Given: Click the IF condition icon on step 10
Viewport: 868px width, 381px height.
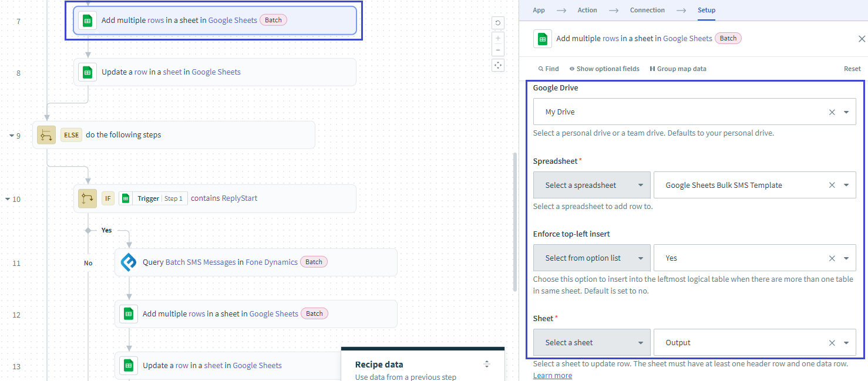Looking at the screenshot, I should tap(88, 198).
